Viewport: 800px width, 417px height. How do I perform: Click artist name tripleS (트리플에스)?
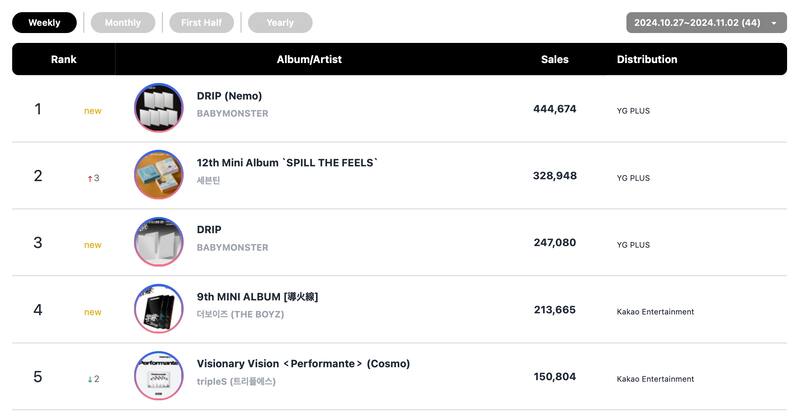coord(236,382)
